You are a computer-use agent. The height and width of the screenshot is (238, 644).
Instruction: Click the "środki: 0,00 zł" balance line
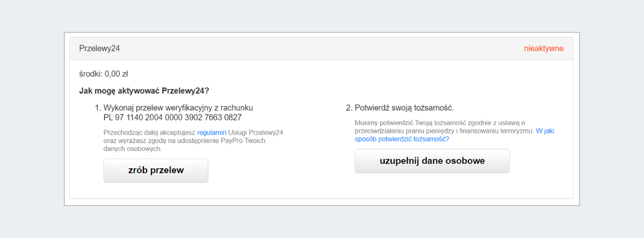point(103,74)
